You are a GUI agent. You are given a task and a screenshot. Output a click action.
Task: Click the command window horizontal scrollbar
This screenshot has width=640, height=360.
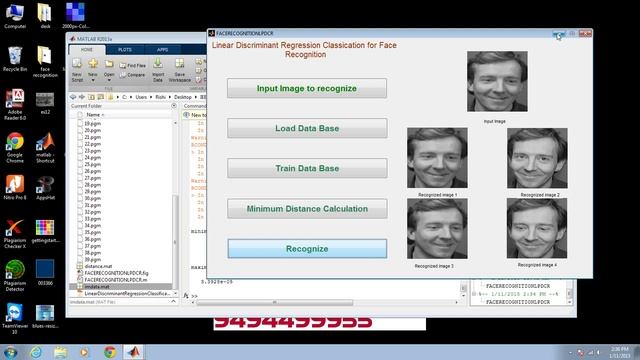pos(275,302)
